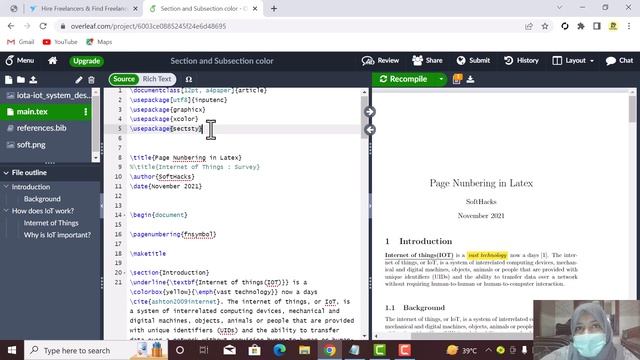This screenshot has height=360, width=640.
Task: Open the Layout dropdown
Action: point(573,60)
